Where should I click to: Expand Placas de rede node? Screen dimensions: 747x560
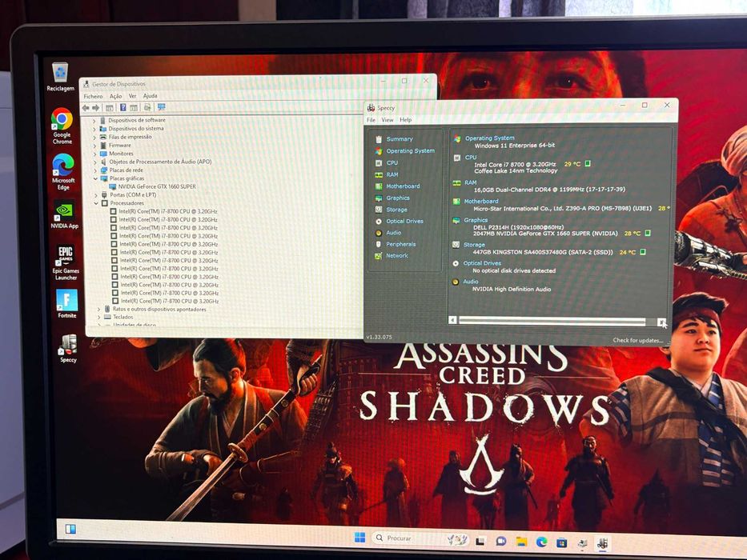tap(95, 171)
